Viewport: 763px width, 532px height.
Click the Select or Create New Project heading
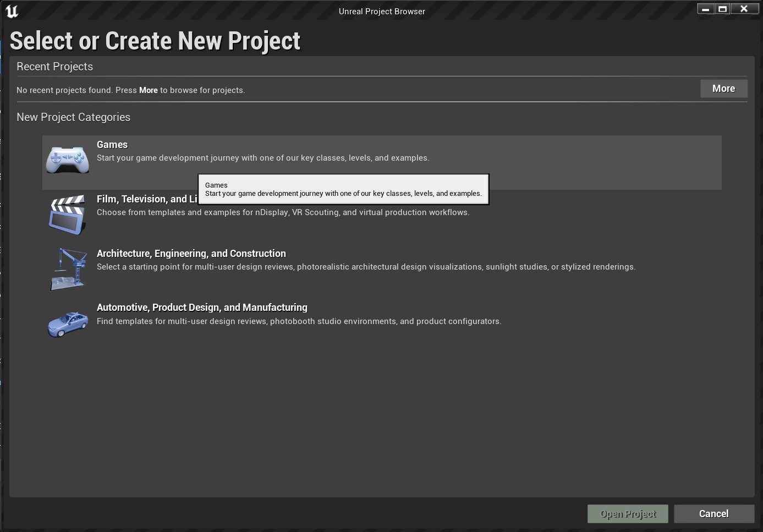coord(155,40)
